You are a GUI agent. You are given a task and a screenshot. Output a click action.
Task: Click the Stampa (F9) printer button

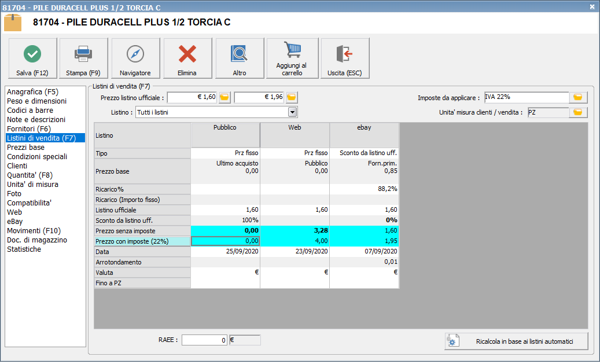(83, 58)
